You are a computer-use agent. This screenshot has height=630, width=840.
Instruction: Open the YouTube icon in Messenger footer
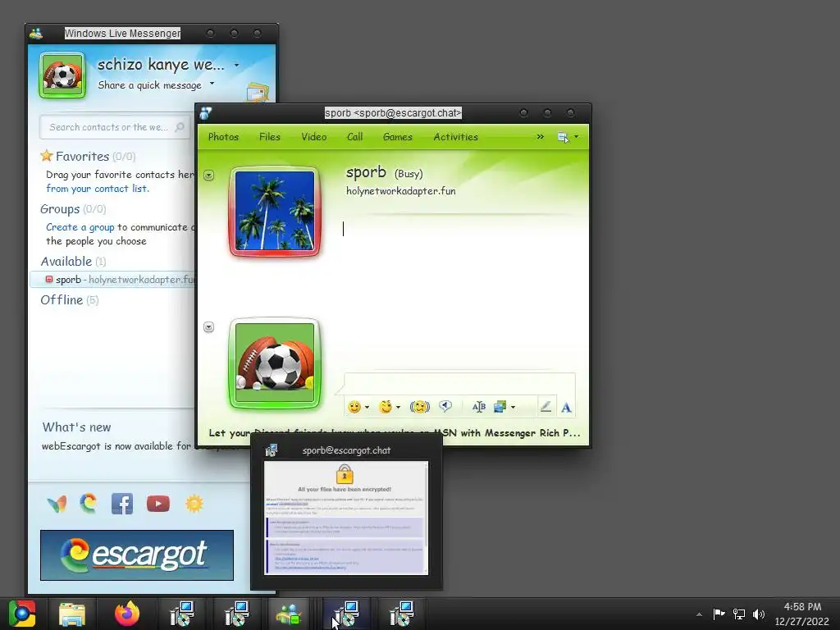coord(158,504)
